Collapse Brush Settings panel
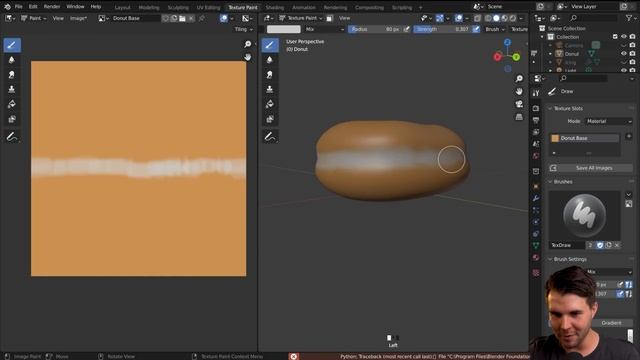The image size is (640, 360). 550,259
